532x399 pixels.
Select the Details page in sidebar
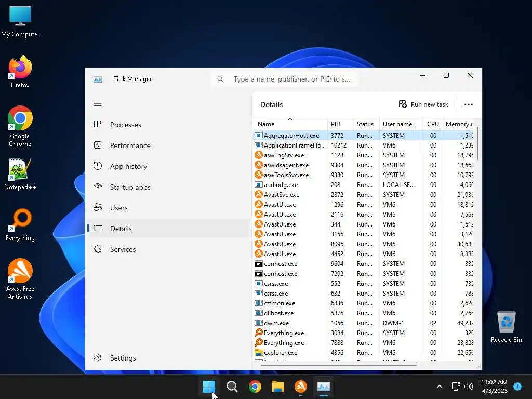click(x=168, y=229)
